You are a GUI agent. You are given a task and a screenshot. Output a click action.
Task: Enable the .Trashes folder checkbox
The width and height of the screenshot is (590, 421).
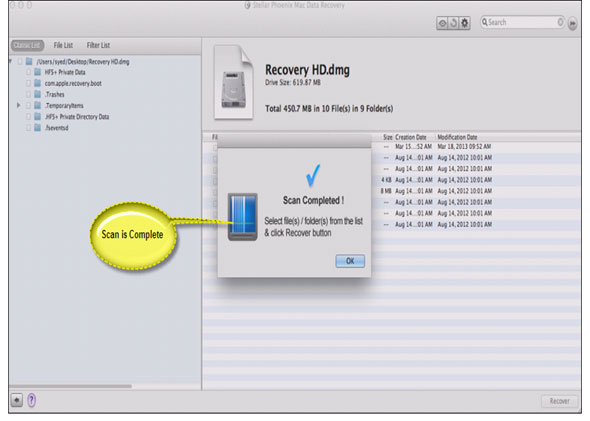pyautogui.click(x=28, y=94)
